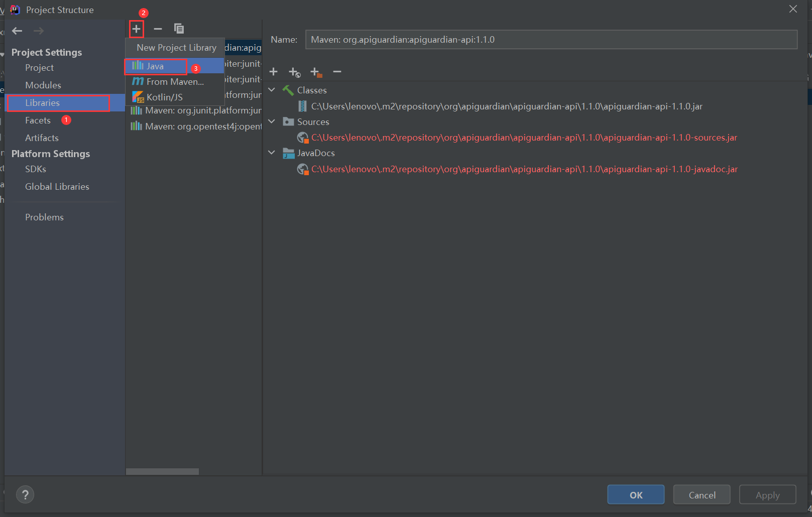Viewport: 812px width, 517px height.
Task: Select Maven: org.junit.platform library row
Action: (x=194, y=110)
